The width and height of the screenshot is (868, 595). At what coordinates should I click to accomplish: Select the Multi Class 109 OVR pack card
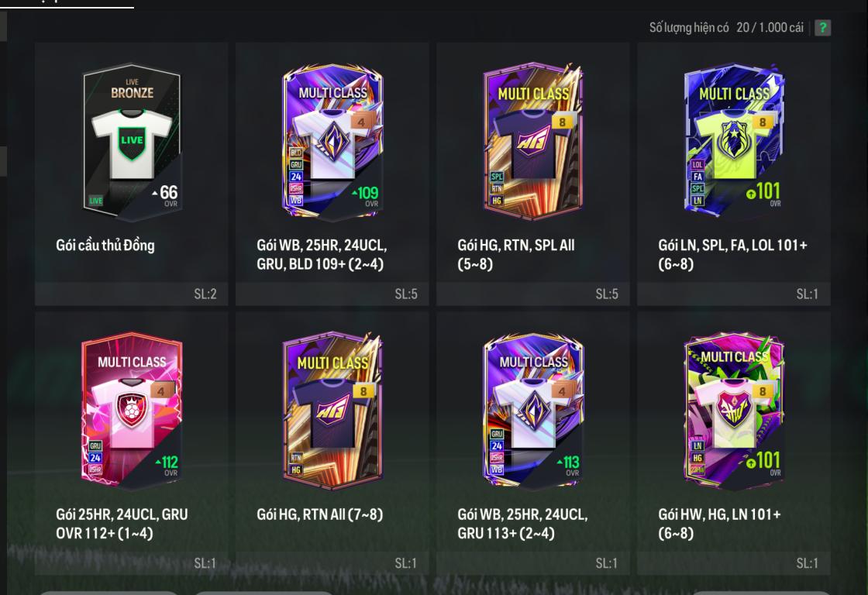point(332,141)
